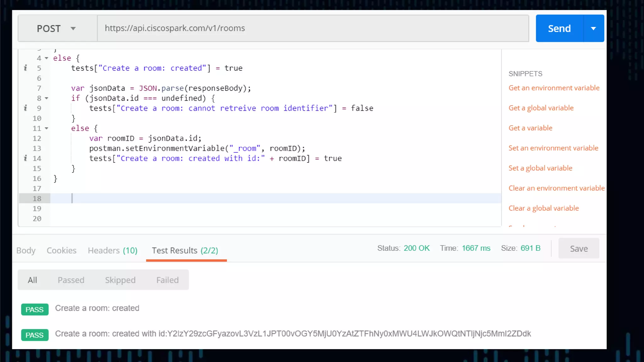
Task: Click the Save response button
Action: point(579,249)
